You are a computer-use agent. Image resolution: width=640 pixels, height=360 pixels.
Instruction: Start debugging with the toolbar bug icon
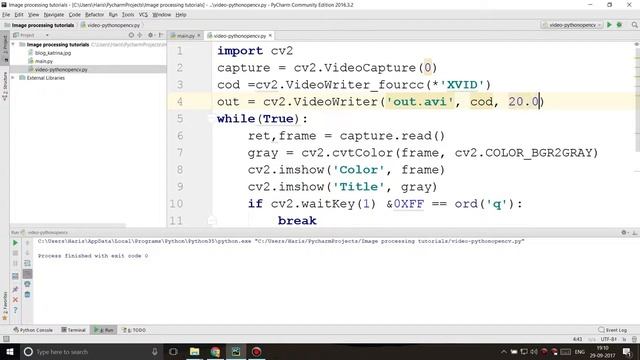pyautogui.click(x=619, y=25)
